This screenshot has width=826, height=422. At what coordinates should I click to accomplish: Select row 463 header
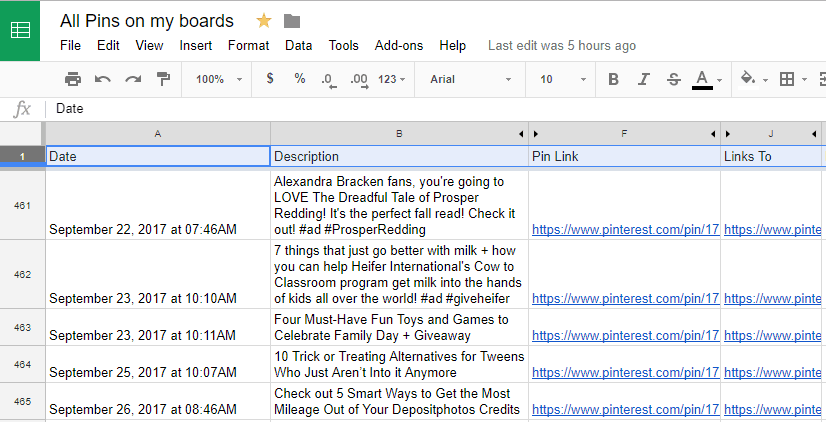tap(23, 327)
